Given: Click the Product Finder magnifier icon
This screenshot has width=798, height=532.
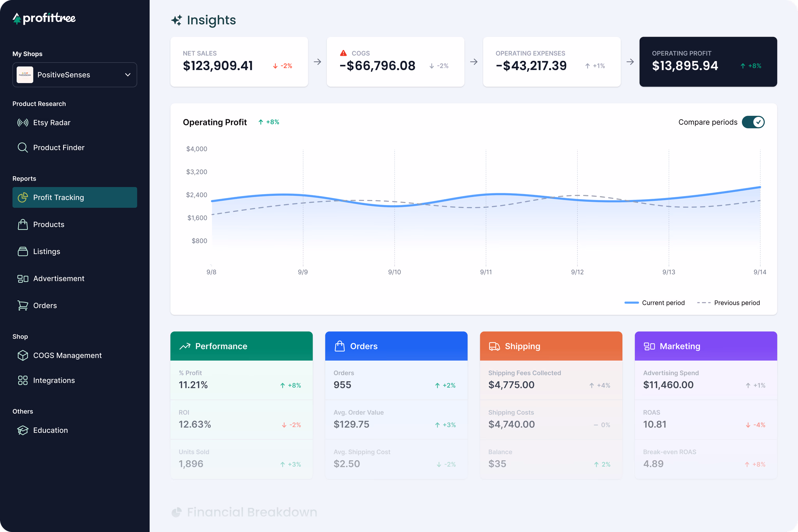Looking at the screenshot, I should point(23,147).
